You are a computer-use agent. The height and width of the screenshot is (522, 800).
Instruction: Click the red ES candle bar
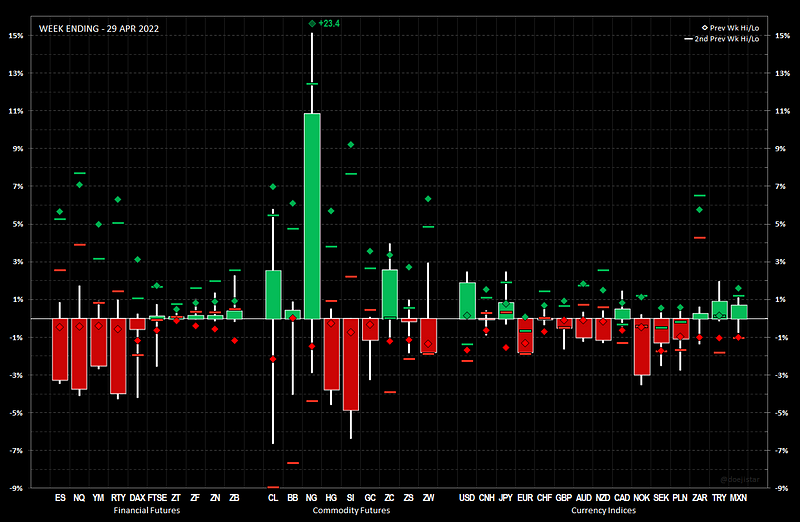coord(60,349)
